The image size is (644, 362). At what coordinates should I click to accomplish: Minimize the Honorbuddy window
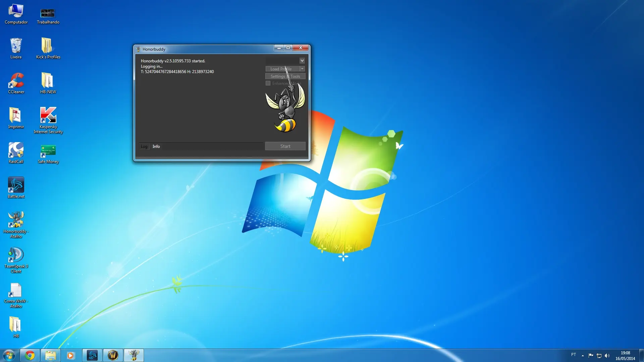pyautogui.click(x=279, y=48)
